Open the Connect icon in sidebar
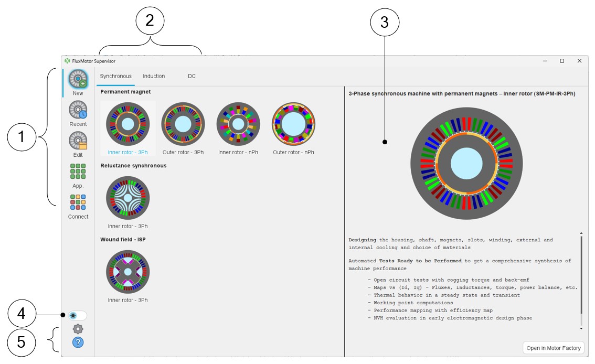Viewport: 595px width, 364px height. coord(78,202)
